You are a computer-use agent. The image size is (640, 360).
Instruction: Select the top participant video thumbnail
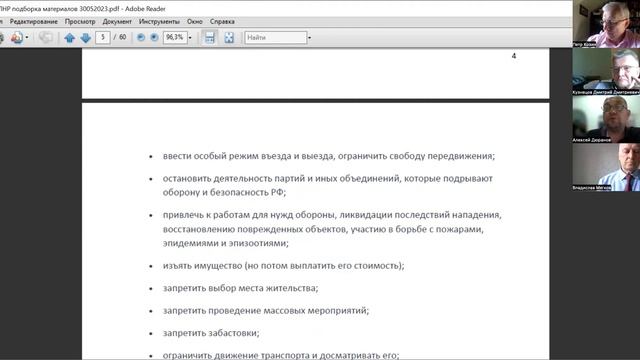[x=606, y=24]
